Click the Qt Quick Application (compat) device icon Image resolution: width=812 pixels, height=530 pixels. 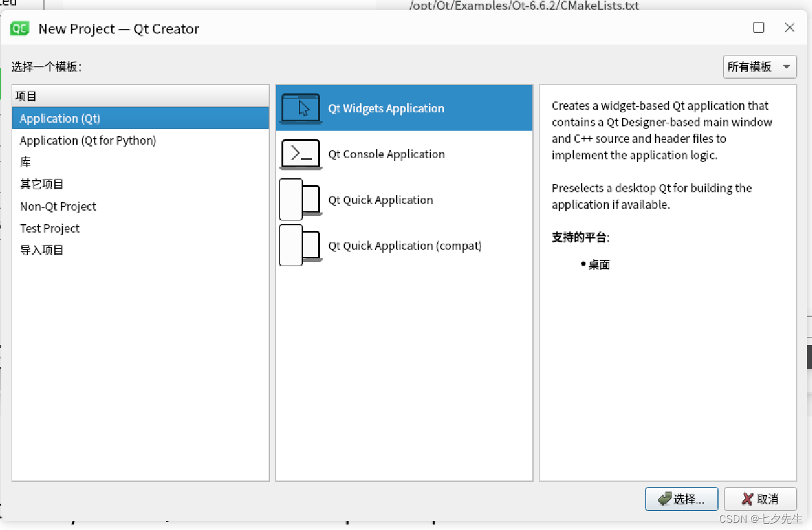(300, 245)
